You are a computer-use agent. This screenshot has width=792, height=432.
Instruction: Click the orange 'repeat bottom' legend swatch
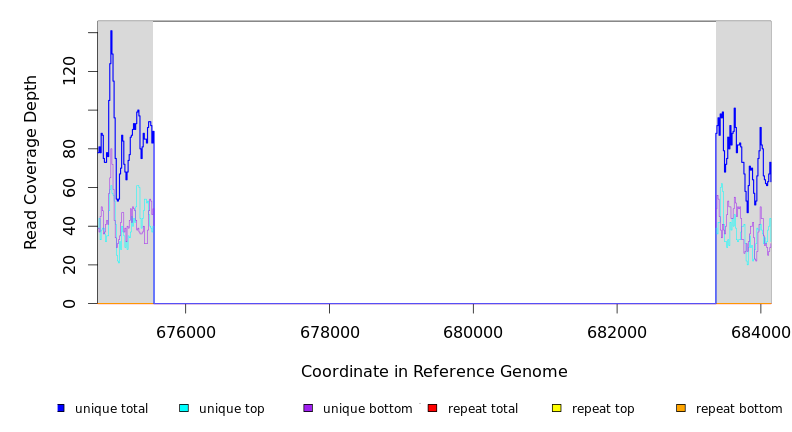click(680, 408)
